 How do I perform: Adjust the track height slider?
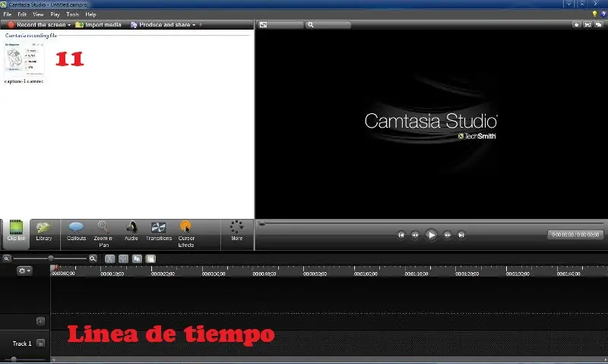click(x=14, y=359)
